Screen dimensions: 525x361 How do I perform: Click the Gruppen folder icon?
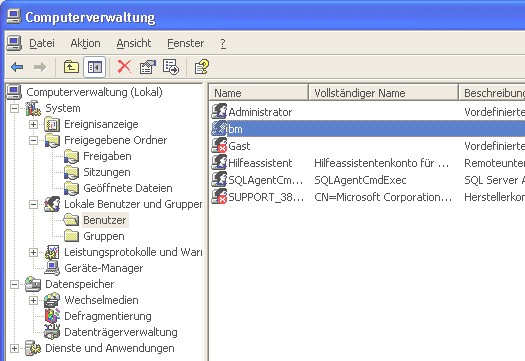click(71, 236)
